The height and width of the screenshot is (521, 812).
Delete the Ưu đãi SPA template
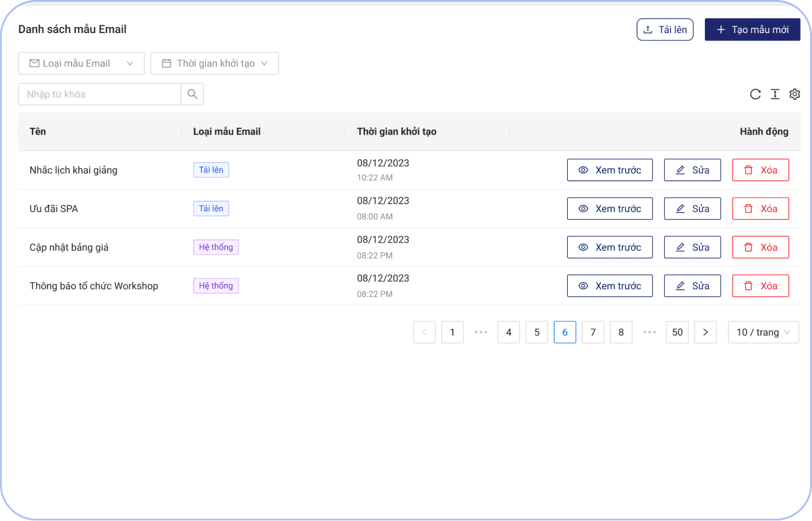point(760,209)
